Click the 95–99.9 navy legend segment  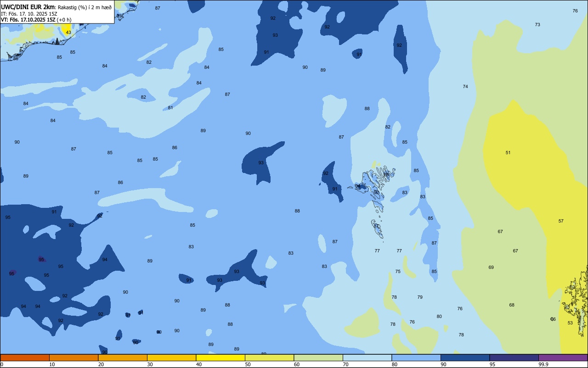[514, 357]
